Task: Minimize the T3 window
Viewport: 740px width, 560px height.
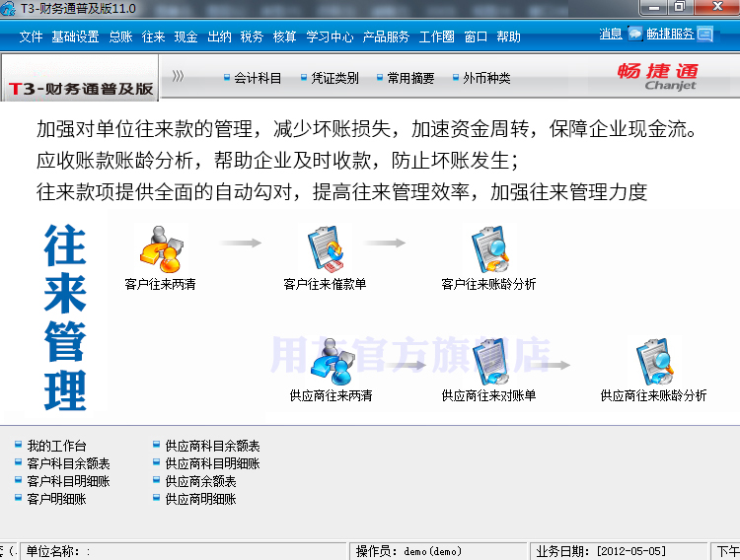Action: 654,7
